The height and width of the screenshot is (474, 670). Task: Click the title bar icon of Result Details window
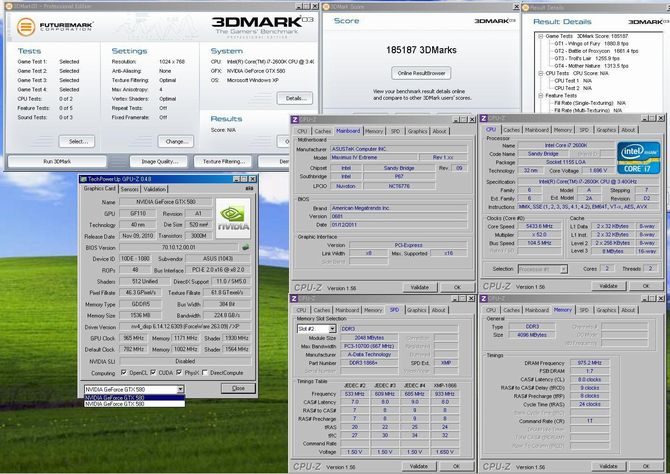pos(526,7)
